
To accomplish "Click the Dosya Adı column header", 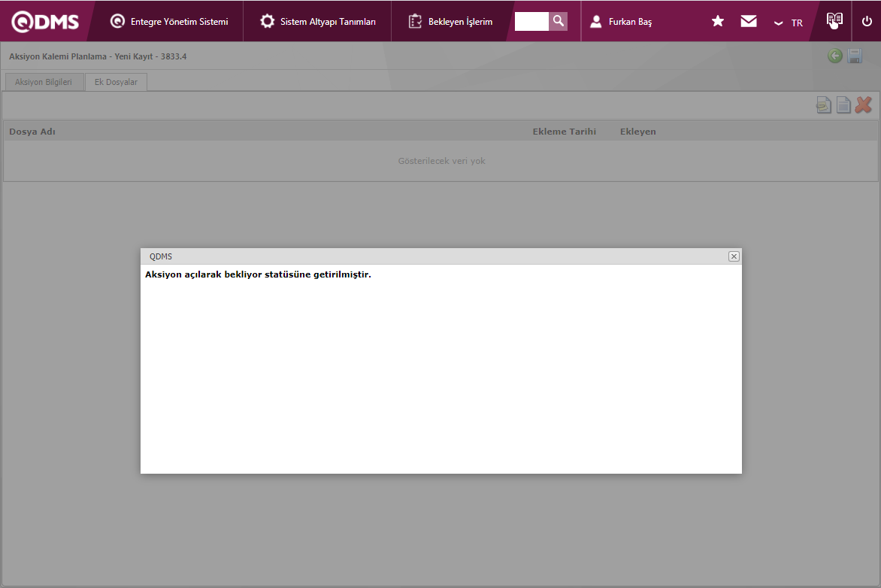I will (32, 132).
